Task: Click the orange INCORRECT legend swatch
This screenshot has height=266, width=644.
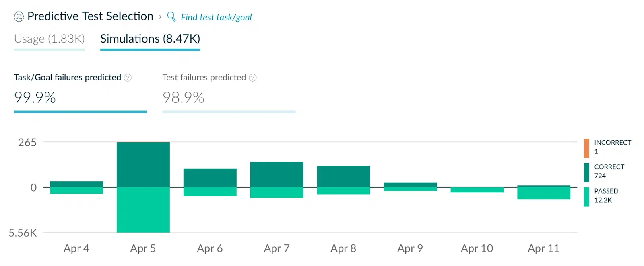Action: 586,148
